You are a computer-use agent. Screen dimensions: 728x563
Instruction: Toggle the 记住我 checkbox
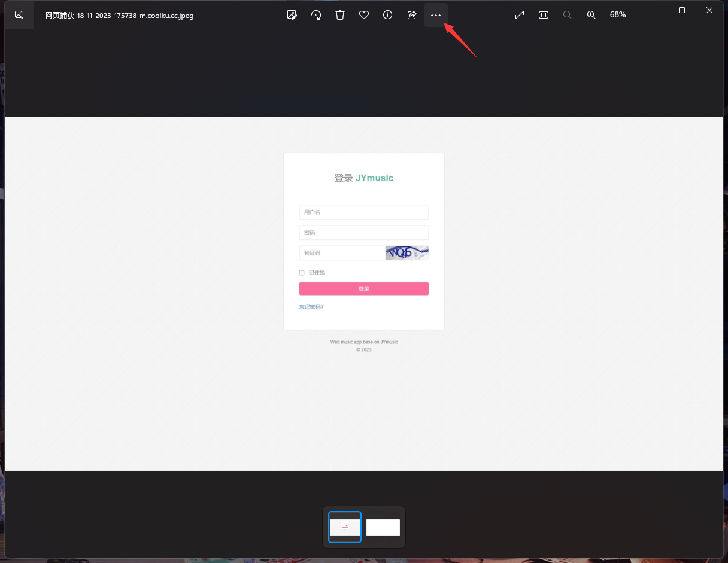click(x=302, y=273)
